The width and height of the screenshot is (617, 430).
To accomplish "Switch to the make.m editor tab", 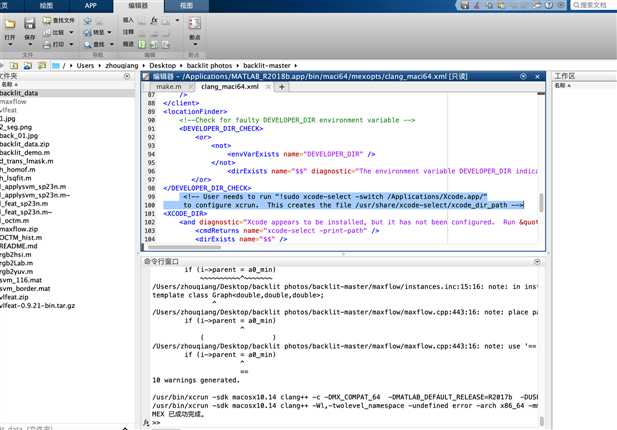I will pos(169,87).
